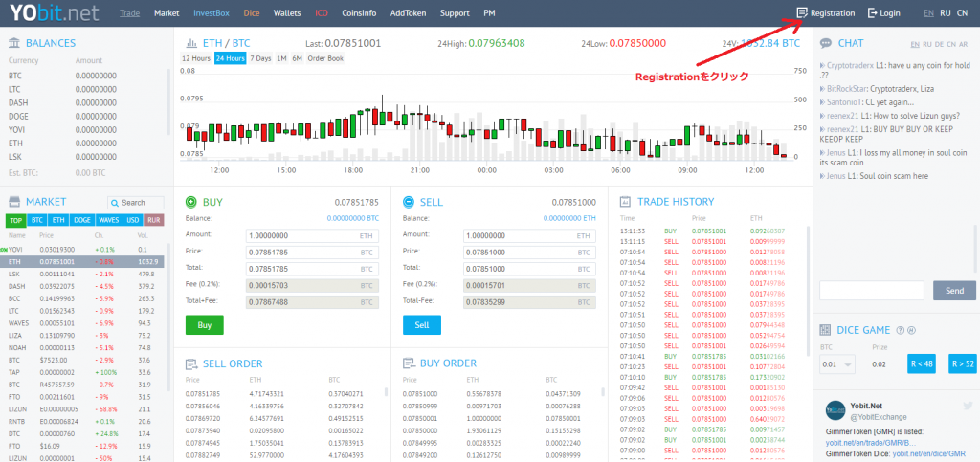Switch site language to RU in header
This screenshot has width=980, height=462.
[945, 13]
